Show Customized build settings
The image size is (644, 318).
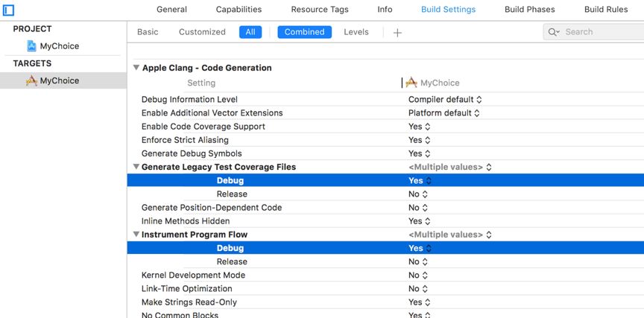click(x=202, y=32)
